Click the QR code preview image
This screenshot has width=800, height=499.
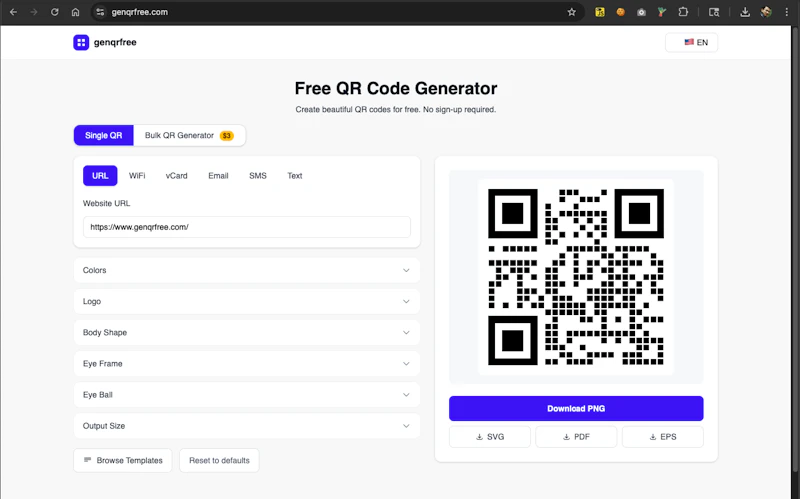point(576,277)
